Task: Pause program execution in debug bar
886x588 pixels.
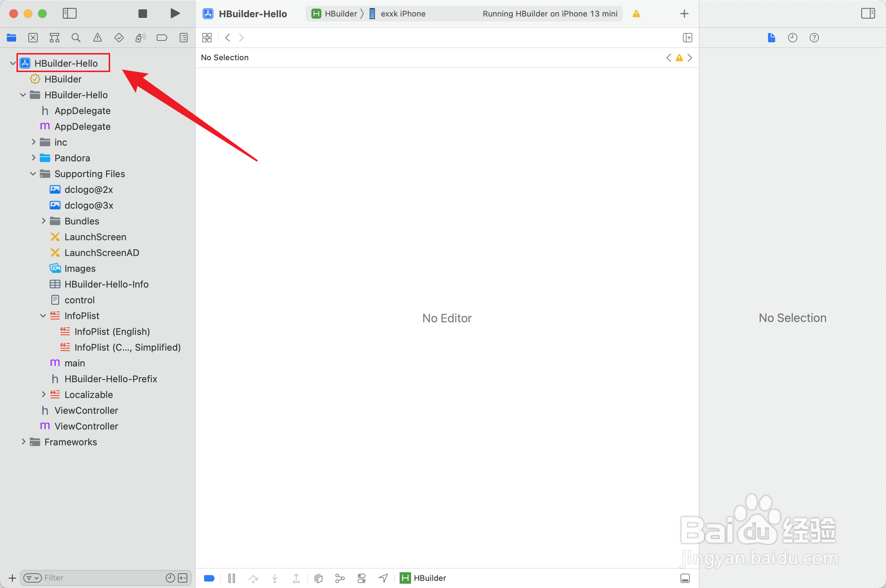Action: pyautogui.click(x=231, y=578)
